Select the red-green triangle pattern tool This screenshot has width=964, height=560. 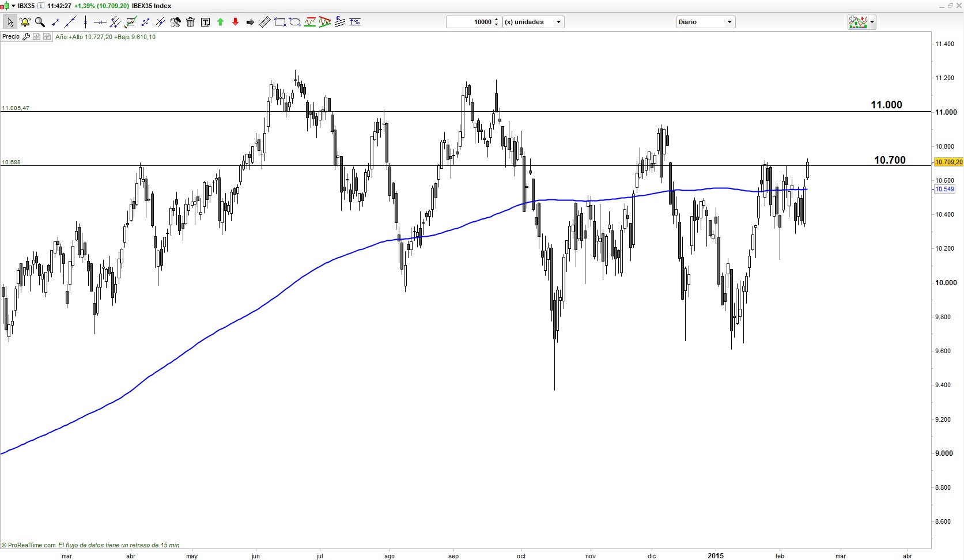pyautogui.click(x=325, y=22)
